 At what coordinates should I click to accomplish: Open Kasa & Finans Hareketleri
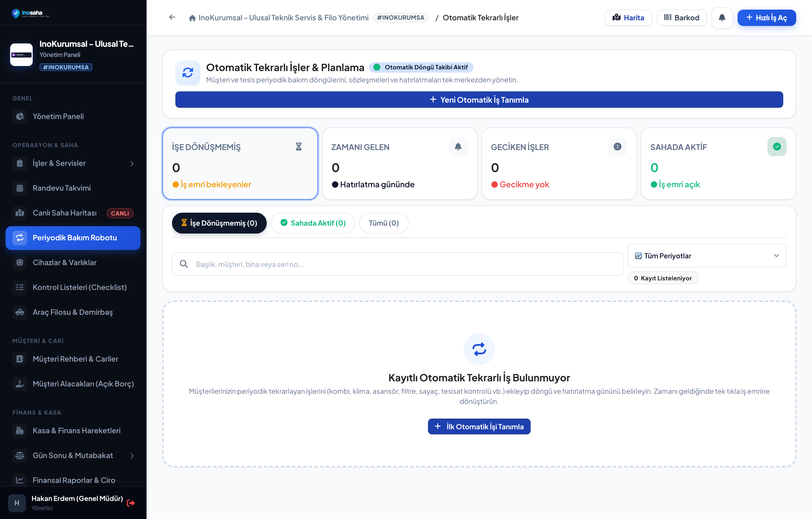[73, 431]
